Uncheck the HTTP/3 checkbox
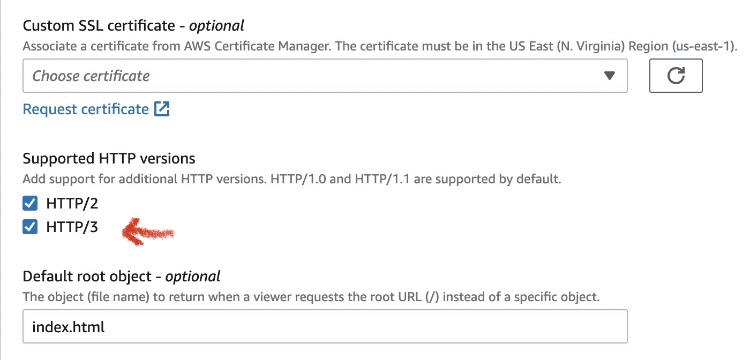The height and width of the screenshot is (360, 749). pyautogui.click(x=30, y=227)
